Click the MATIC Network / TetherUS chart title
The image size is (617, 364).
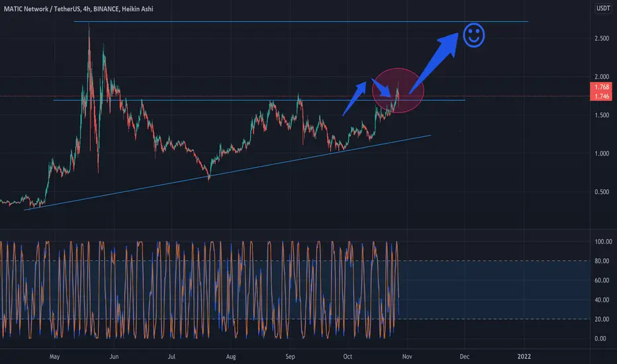point(78,9)
